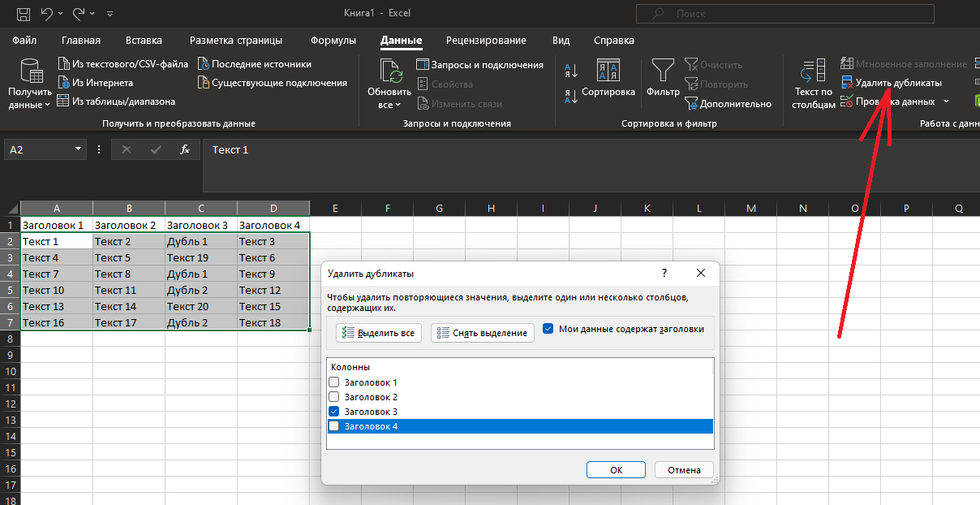The image size is (980, 505).
Task: Click Из Интернета data source icon
Action: [x=64, y=83]
